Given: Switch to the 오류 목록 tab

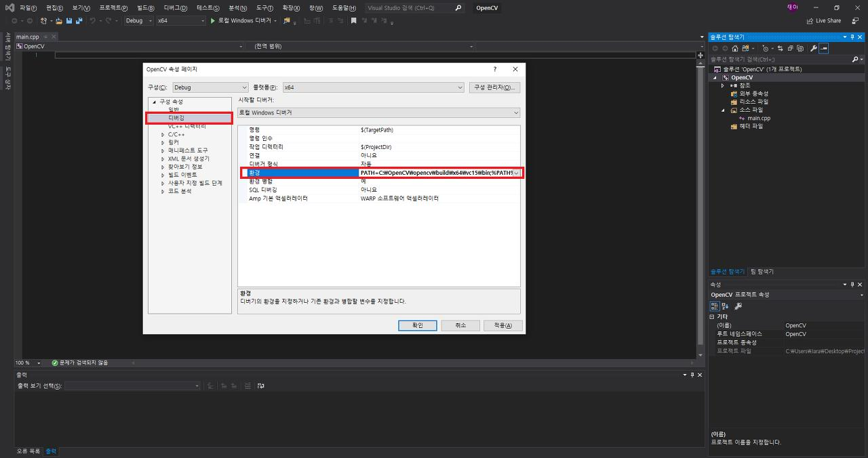Looking at the screenshot, I should [x=28, y=451].
